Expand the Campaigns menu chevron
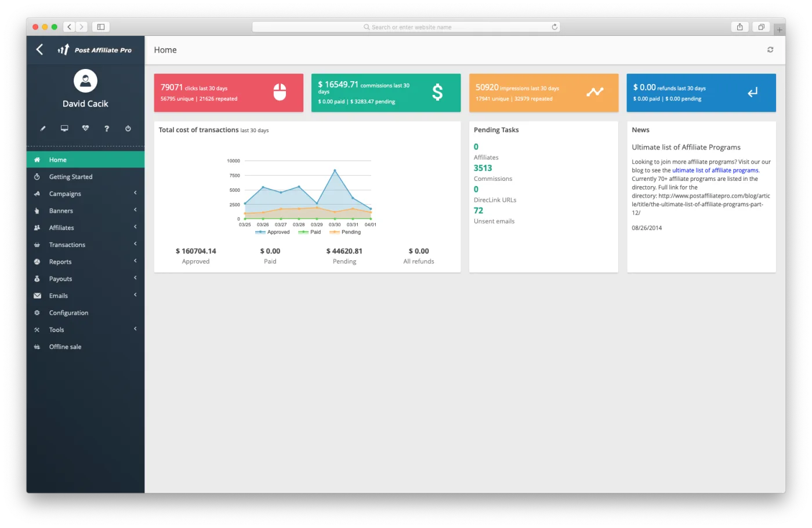Image resolution: width=812 pixels, height=528 pixels. point(135,193)
